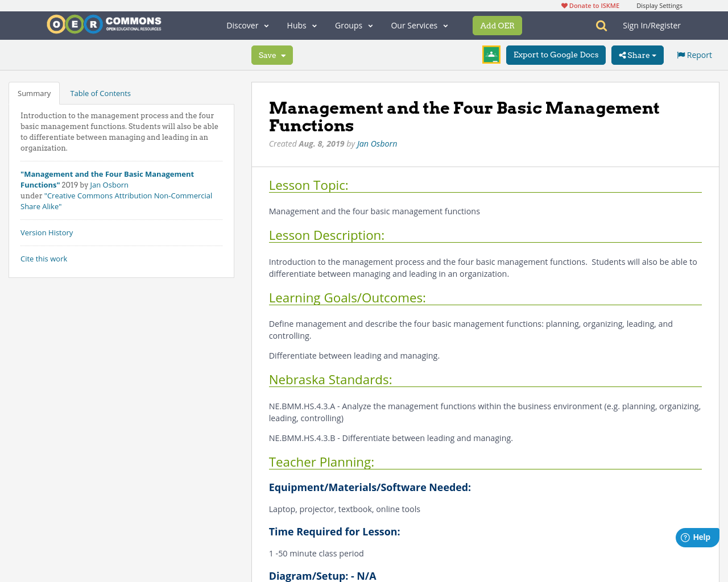Open the Version History link

(47, 232)
